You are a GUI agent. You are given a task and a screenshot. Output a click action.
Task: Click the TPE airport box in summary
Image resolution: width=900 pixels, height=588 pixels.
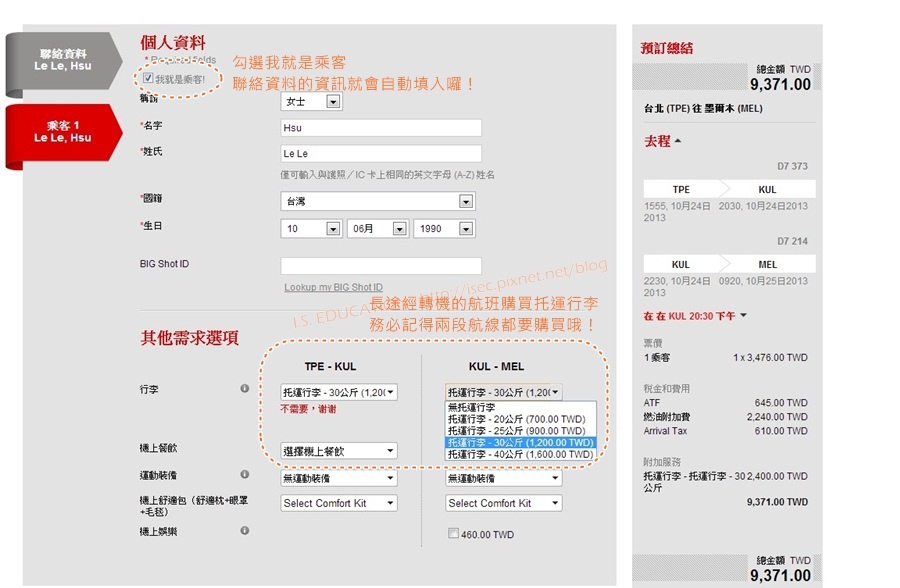pyautogui.click(x=681, y=189)
